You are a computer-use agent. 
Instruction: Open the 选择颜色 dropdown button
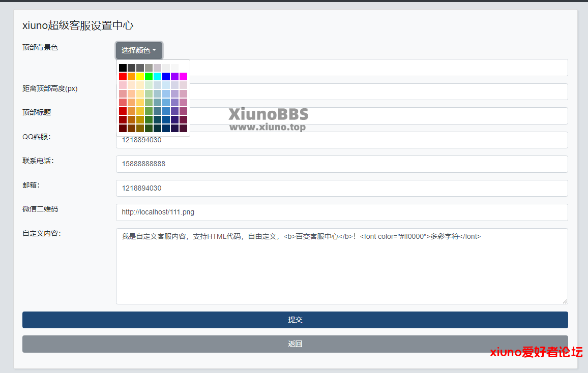coord(139,50)
